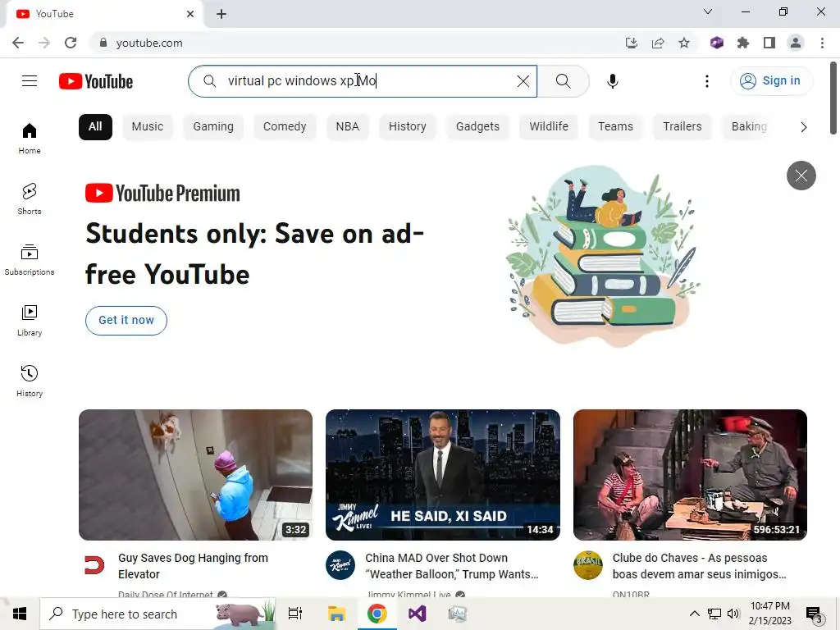The image size is (840, 630).
Task: Open volume control in system tray
Action: click(x=733, y=614)
